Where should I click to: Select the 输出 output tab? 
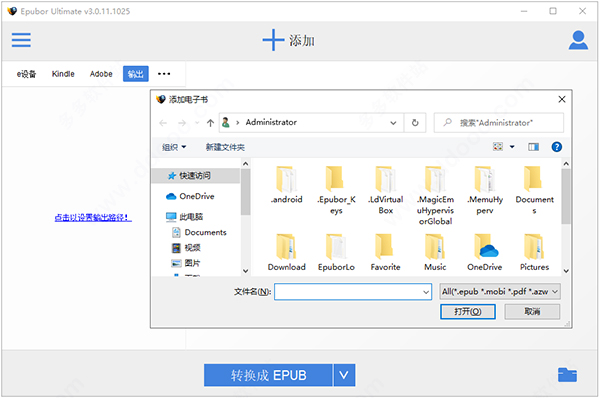coord(135,74)
